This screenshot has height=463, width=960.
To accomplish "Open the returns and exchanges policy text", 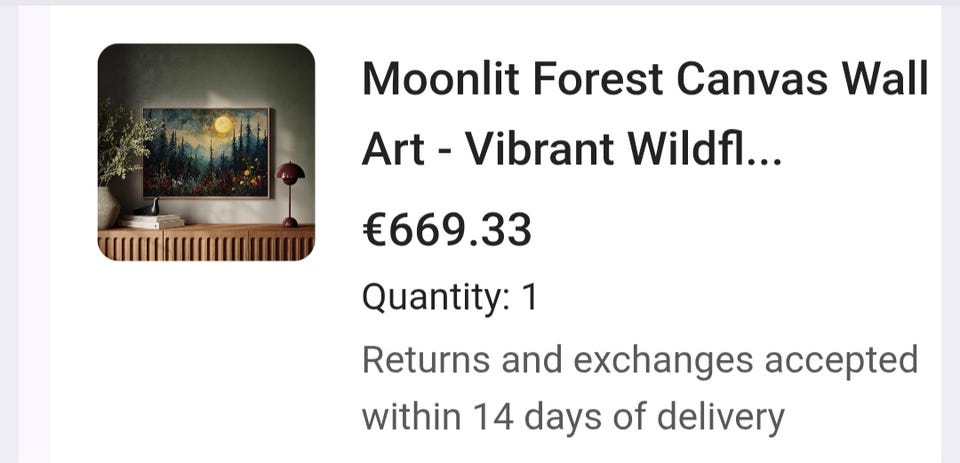I will (x=640, y=388).
